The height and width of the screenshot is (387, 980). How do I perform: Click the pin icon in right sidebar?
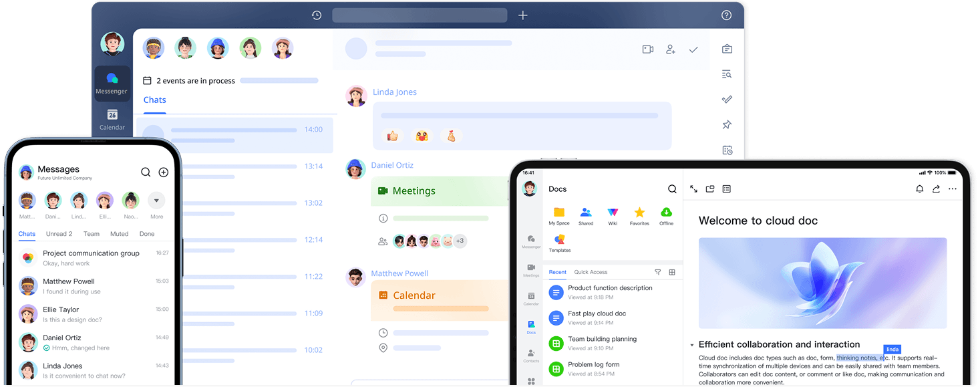(727, 125)
